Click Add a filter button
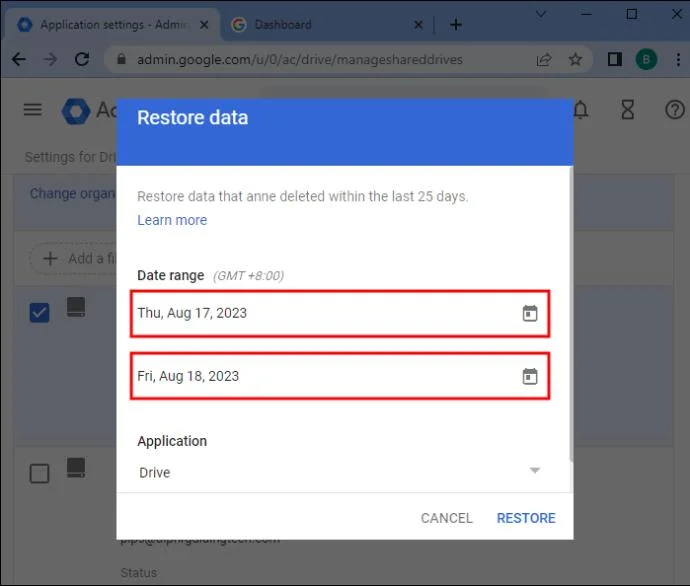690x586 pixels. (x=73, y=258)
